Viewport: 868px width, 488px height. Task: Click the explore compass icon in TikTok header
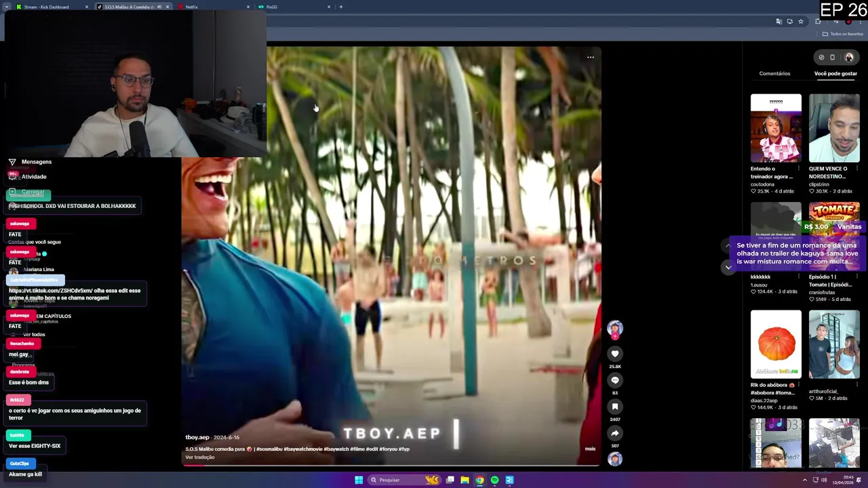pyautogui.click(x=821, y=58)
